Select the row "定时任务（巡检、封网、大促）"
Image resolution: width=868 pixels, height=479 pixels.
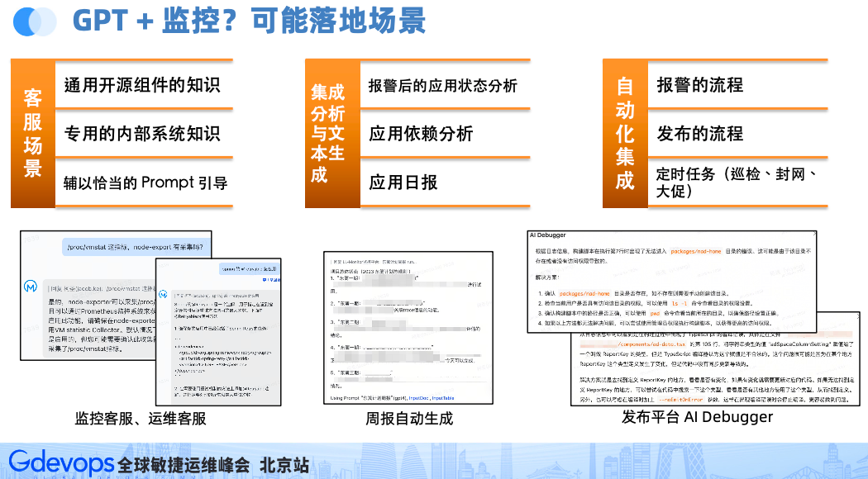(x=738, y=182)
